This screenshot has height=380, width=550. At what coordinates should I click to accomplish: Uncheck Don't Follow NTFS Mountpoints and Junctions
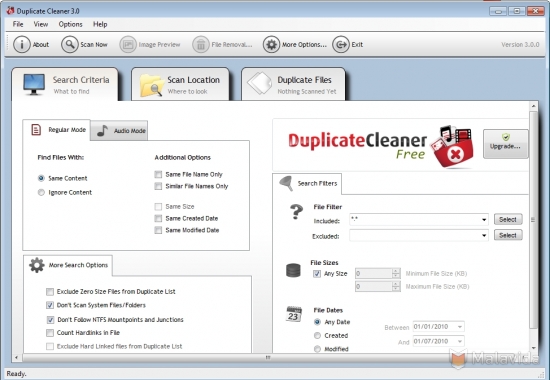[50, 320]
